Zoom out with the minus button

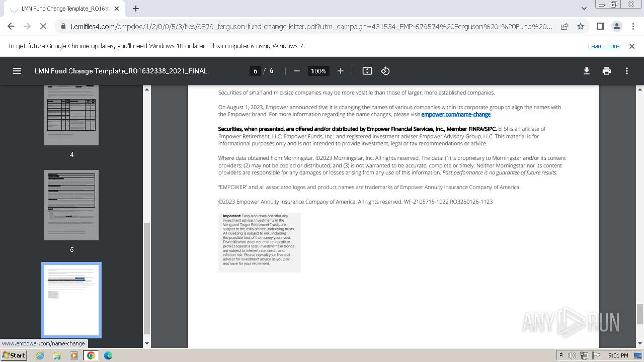click(297, 71)
